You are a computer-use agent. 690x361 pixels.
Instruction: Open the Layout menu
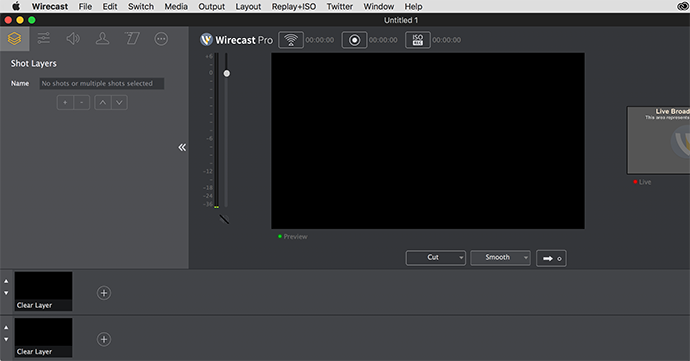click(248, 7)
